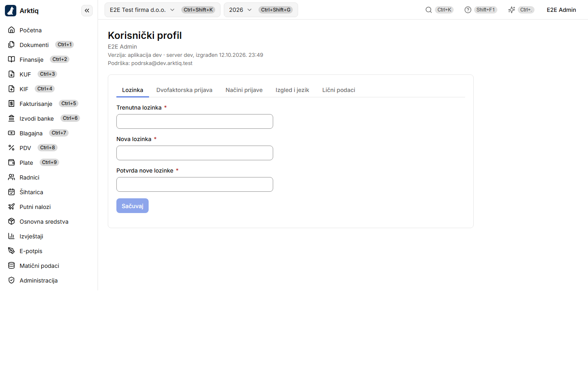Click the Sačuvaj button

132,206
